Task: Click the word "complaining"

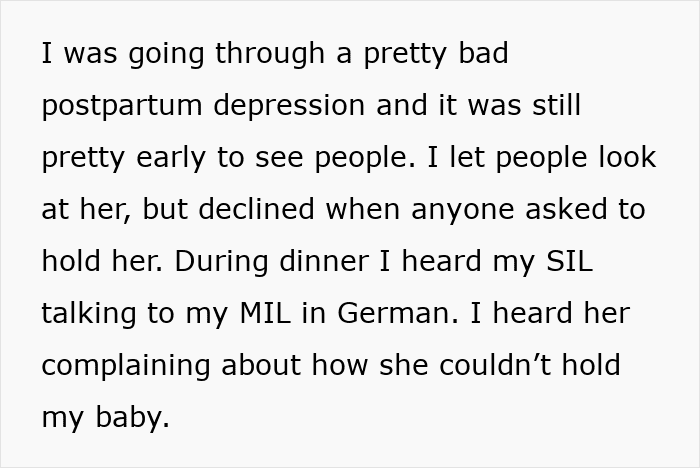Action: 126,367
